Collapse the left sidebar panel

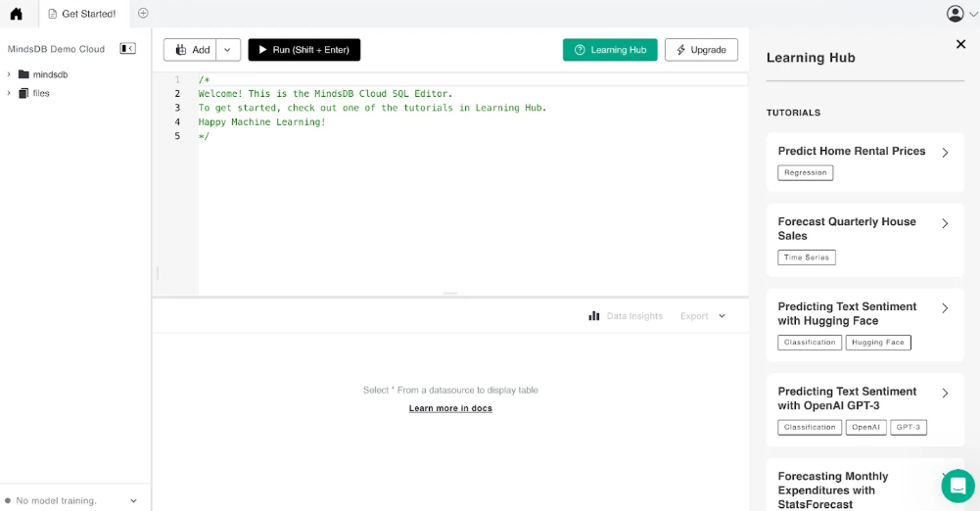(x=127, y=49)
